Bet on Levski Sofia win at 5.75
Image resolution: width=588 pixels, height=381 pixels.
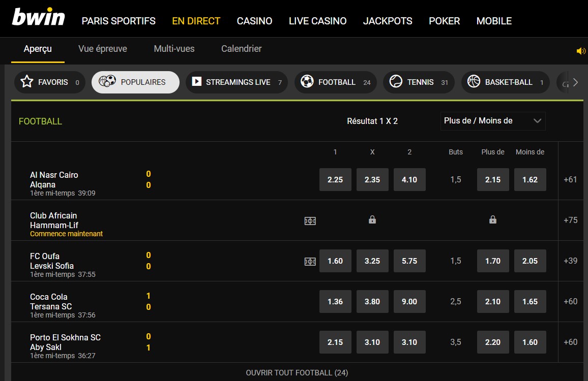[x=409, y=261]
